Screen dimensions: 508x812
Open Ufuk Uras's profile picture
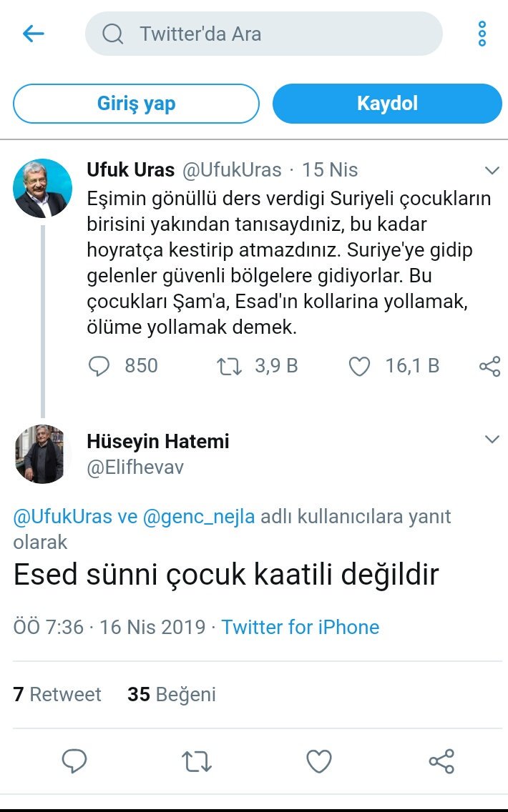click(x=43, y=189)
